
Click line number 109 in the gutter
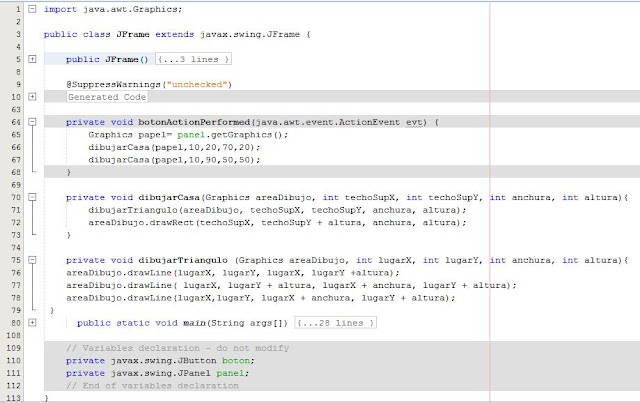[13, 348]
